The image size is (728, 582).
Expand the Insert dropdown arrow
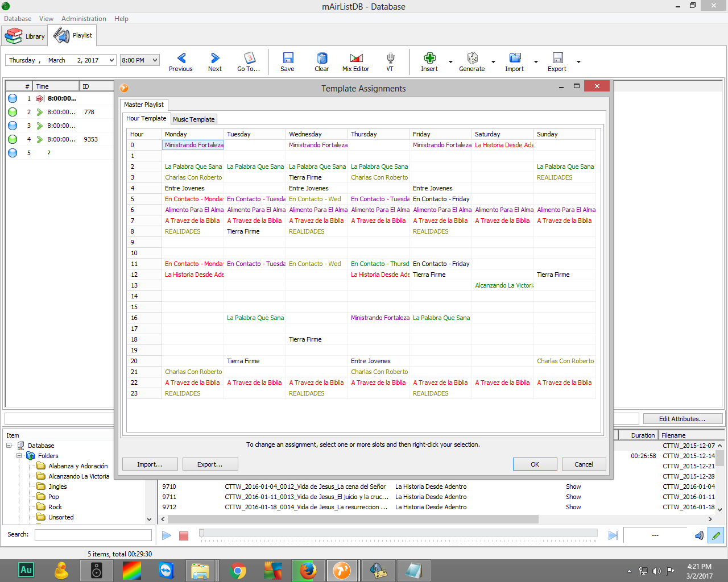click(x=450, y=62)
